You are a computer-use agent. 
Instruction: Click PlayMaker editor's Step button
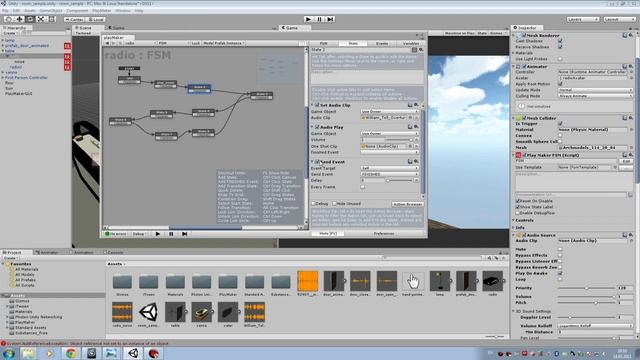pyautogui.click(x=184, y=234)
